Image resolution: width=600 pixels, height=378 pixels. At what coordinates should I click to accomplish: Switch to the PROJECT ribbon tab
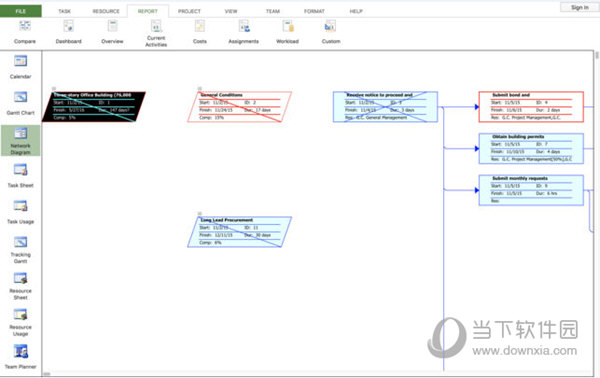pos(189,11)
